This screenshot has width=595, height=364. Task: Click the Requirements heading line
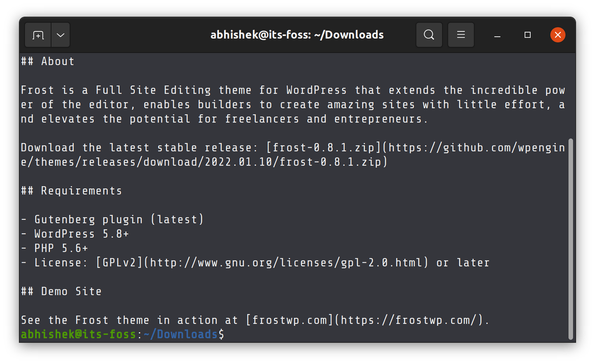coord(71,190)
